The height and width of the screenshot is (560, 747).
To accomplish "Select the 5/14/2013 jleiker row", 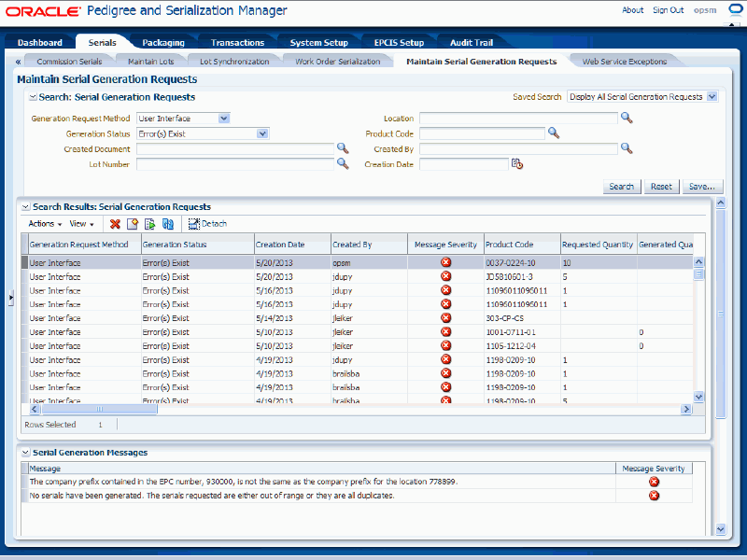I will click(x=358, y=317).
